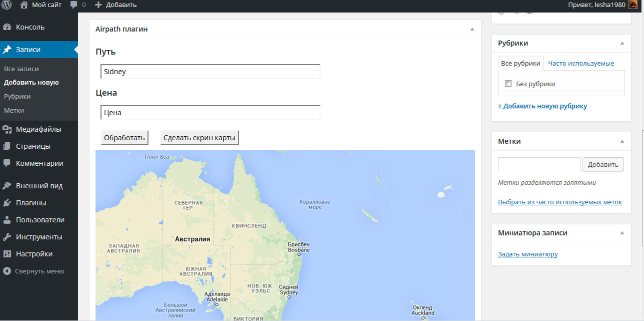Click the Окленд Auckland label on map
The image size is (644, 321).
point(423,310)
